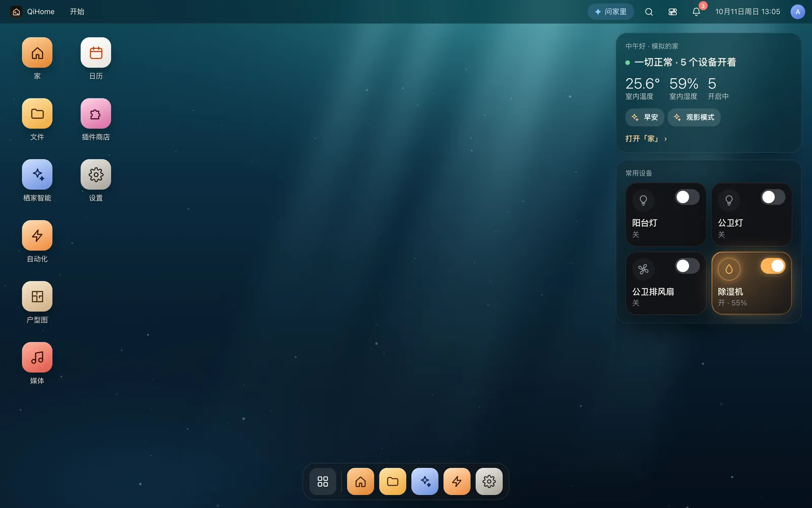Click the 59% 室内湿度 reading
Image resolution: width=812 pixels, height=508 pixels.
tap(684, 88)
